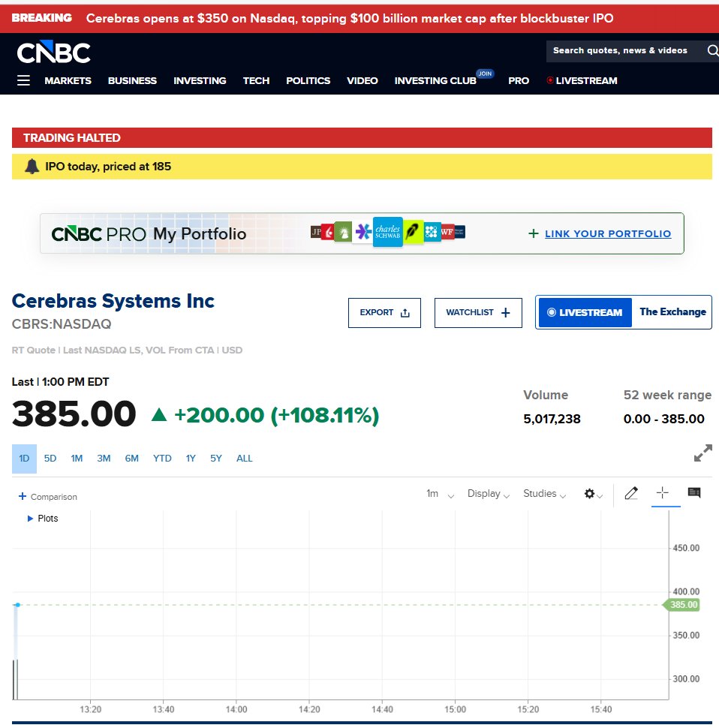Click the TRADING HALTED banner
The height and width of the screenshot is (728, 719).
[x=362, y=137]
